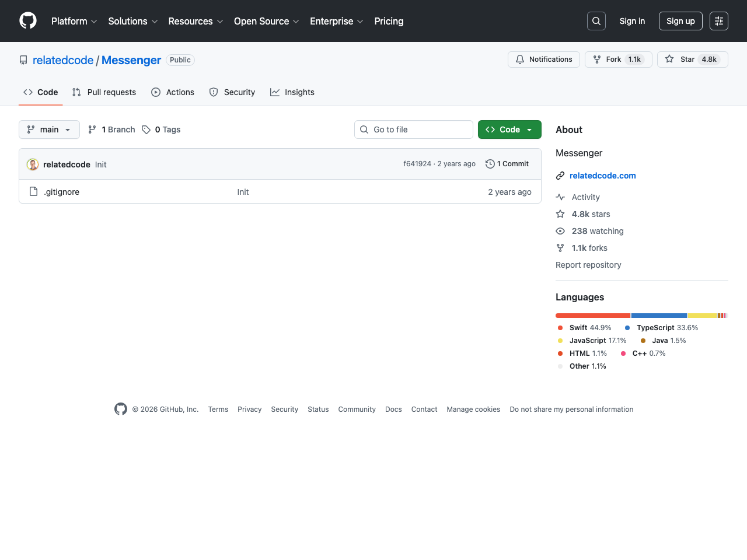Click the Swift segment in language bar
Screen dimensions: 747x560
(592, 316)
